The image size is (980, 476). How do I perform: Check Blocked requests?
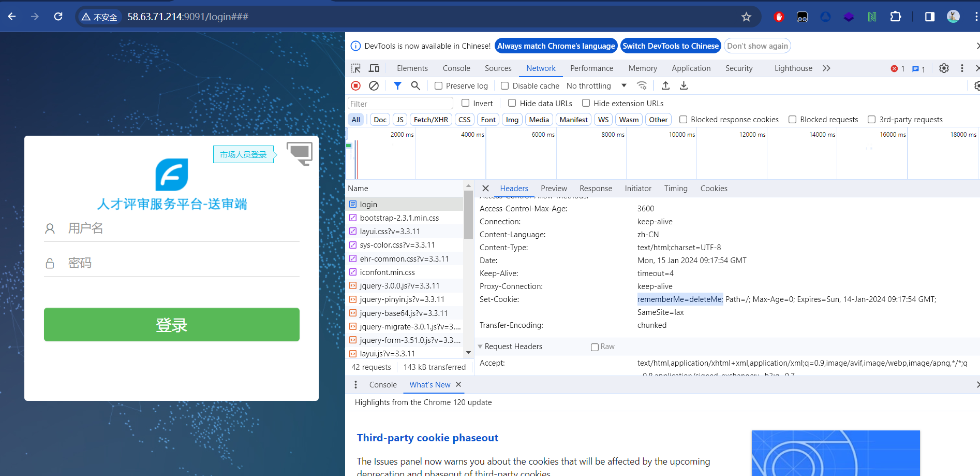(x=793, y=120)
